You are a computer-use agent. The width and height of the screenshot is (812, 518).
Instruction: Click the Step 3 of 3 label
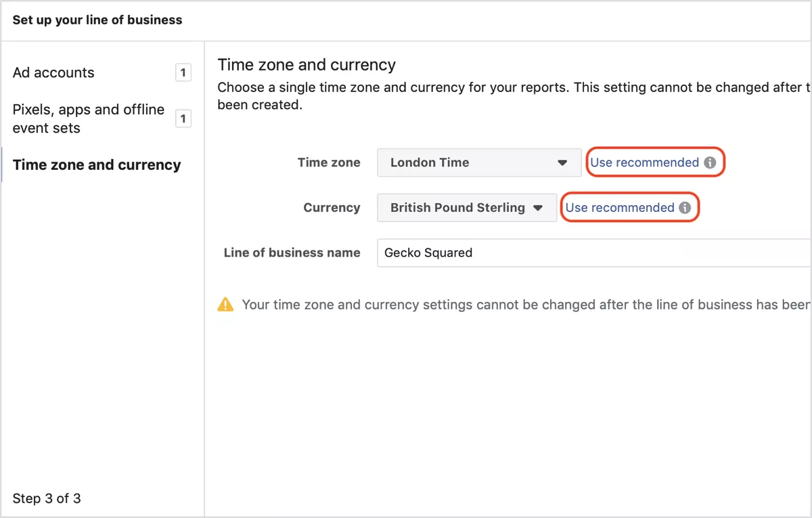coord(47,498)
